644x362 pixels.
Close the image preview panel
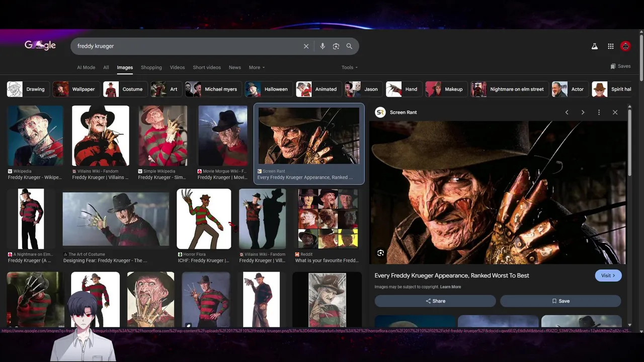click(615, 113)
